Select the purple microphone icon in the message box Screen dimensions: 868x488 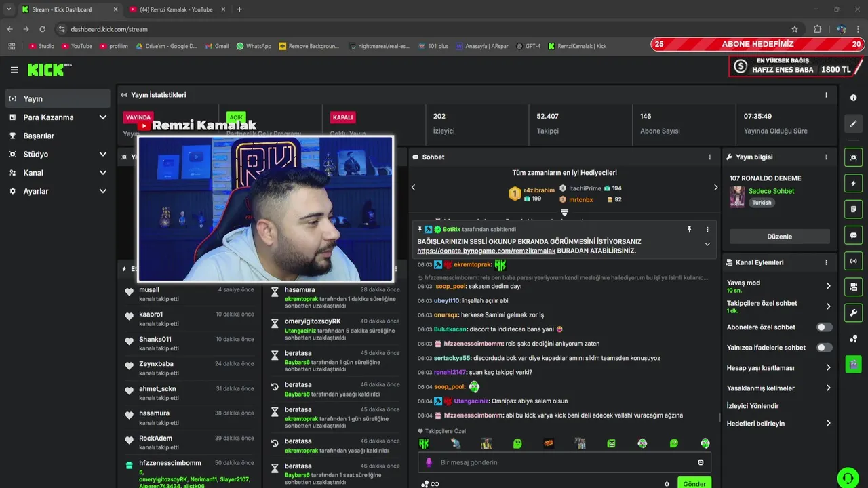click(x=429, y=462)
